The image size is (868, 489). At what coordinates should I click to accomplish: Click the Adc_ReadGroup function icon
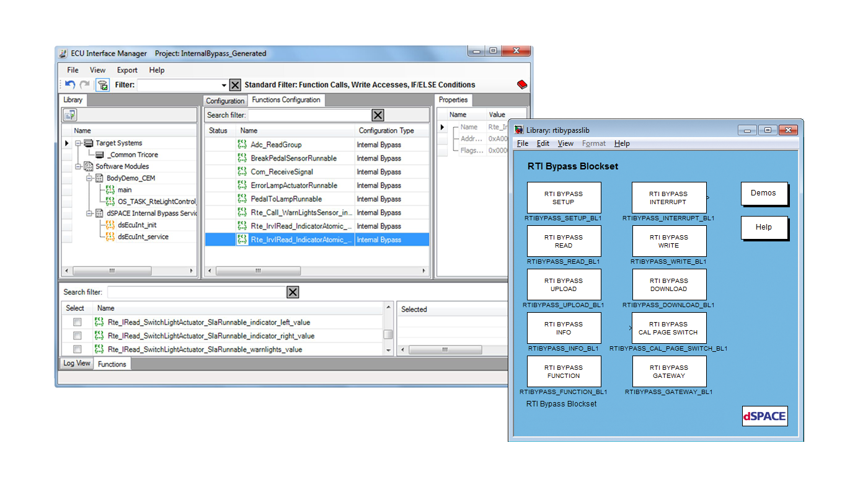pos(242,144)
